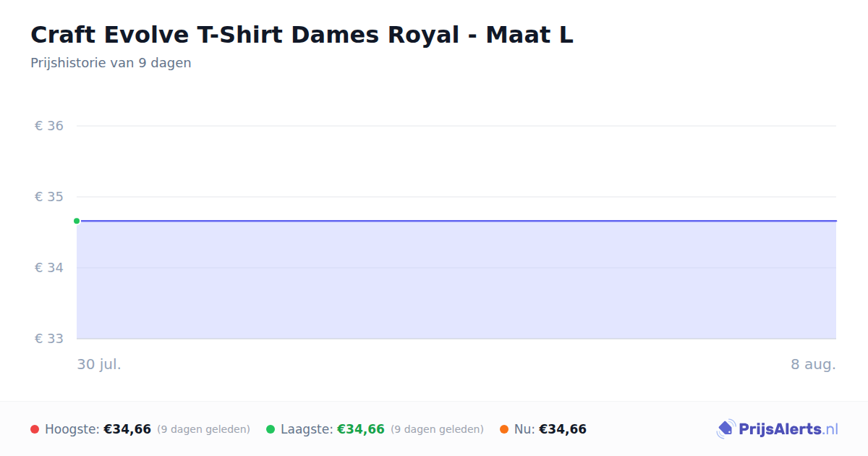The image size is (868, 456).
Task: Click the green Laagste indicator dot
Action: tap(271, 429)
